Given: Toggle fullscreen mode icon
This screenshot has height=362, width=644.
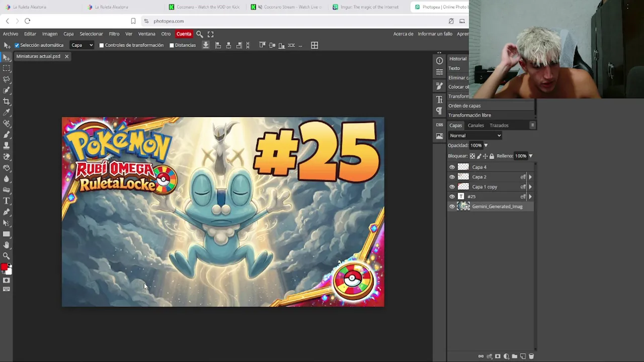Looking at the screenshot, I should click(x=210, y=34).
